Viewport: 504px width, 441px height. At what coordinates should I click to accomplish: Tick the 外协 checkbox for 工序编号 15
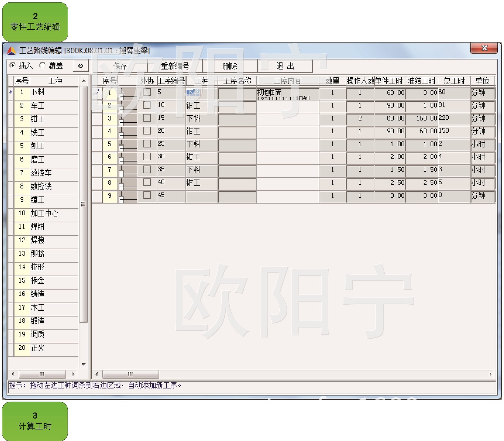click(147, 118)
